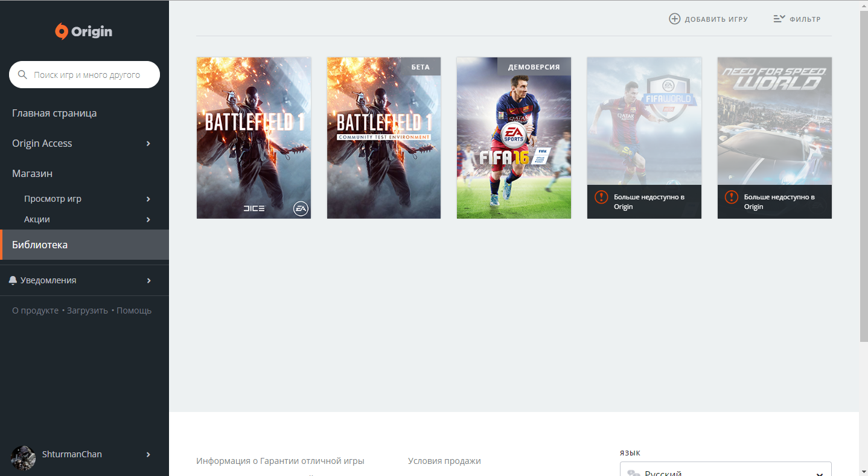The image size is (868, 476).
Task: Click the Origin logo
Action: (84, 31)
